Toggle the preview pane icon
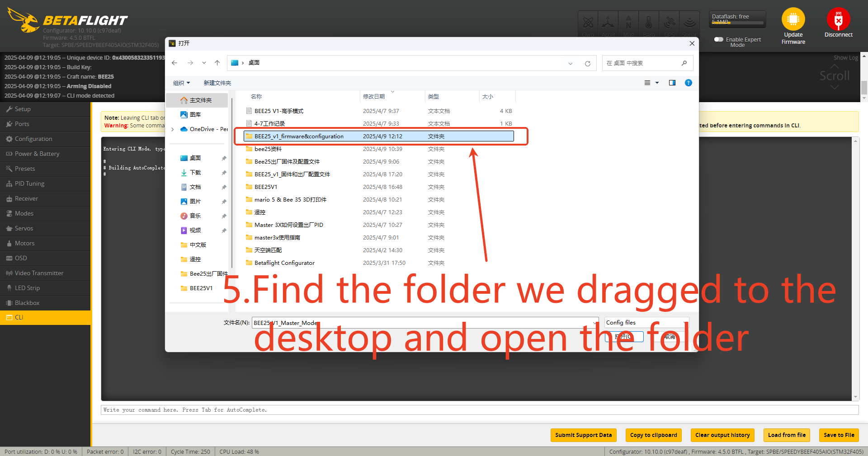Image resolution: width=868 pixels, height=456 pixels. [672, 83]
